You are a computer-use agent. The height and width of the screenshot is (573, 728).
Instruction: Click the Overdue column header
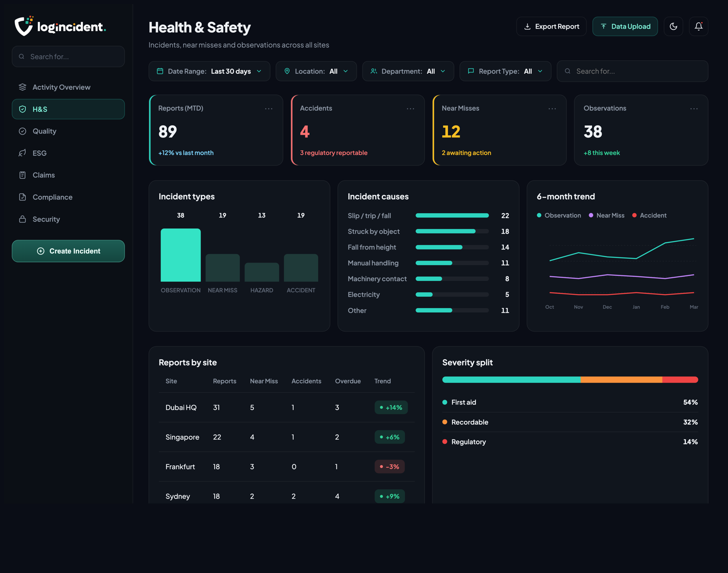348,381
